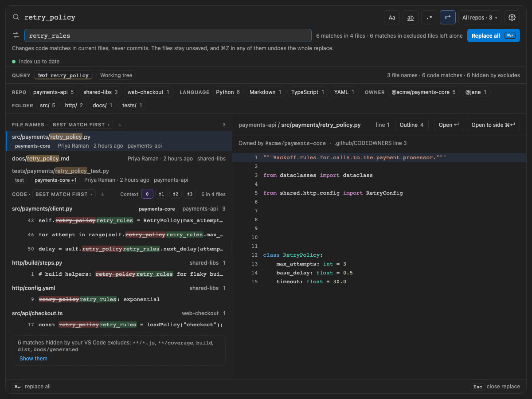Click the search magnifier icon
Viewport: 532px width, 399px height.
click(x=16, y=17)
